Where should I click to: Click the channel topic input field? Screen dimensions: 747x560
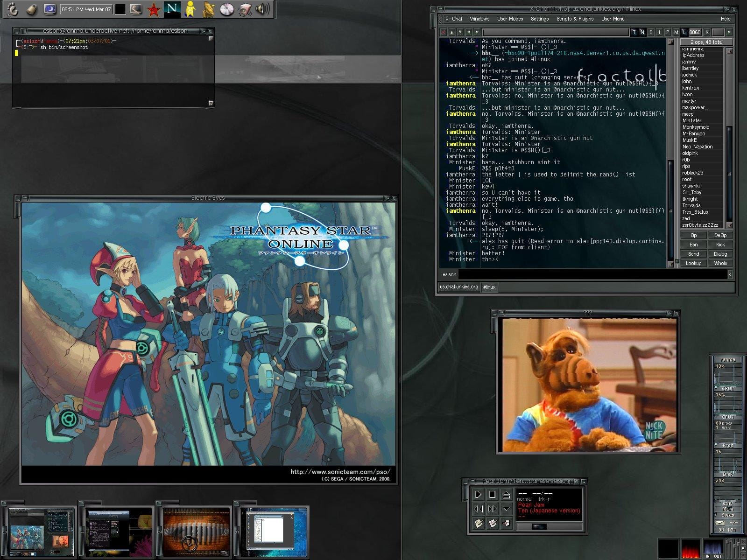tap(556, 32)
